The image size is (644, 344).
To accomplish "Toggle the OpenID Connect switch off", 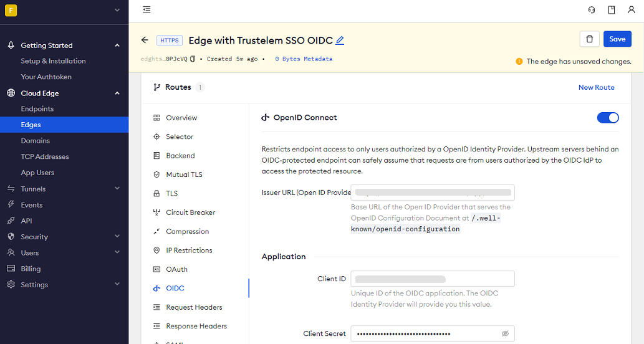I will [x=608, y=118].
